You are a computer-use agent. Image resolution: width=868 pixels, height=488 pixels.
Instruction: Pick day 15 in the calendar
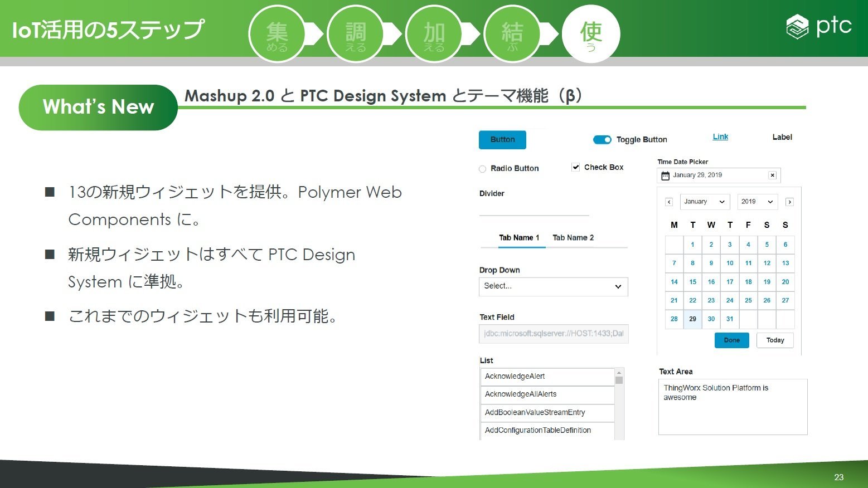(x=692, y=282)
